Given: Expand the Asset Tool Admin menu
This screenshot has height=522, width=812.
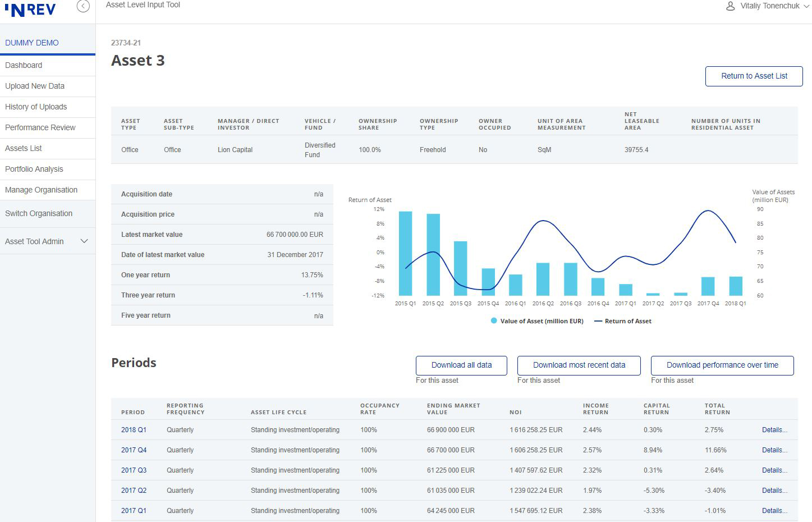Looking at the screenshot, I should (47, 241).
